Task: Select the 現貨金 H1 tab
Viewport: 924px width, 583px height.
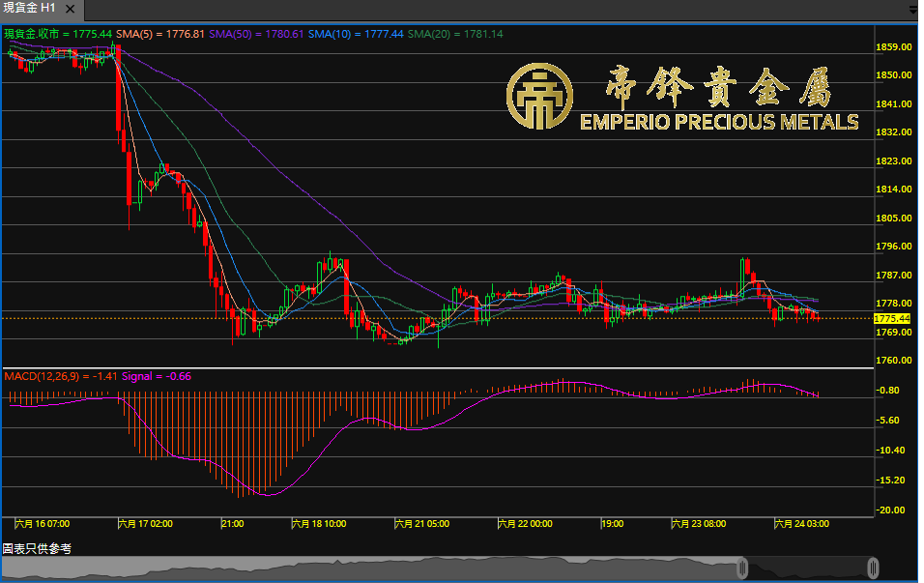Action: click(x=31, y=8)
